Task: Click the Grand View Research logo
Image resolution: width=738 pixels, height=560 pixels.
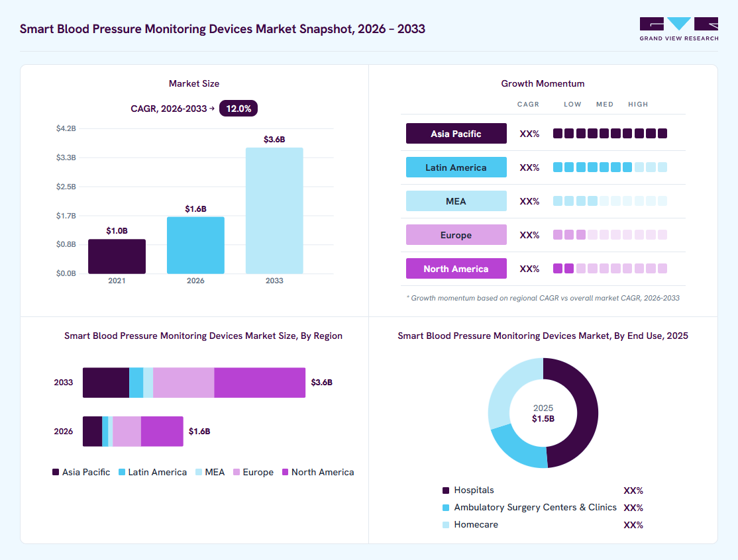Action: [678, 29]
